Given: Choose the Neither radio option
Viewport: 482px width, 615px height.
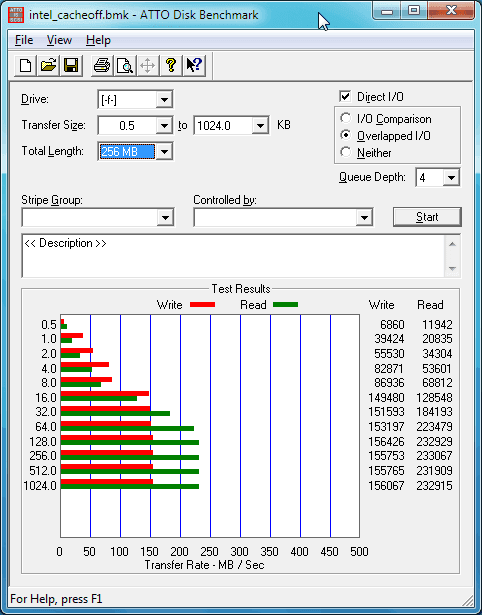Looking at the screenshot, I should (x=346, y=152).
